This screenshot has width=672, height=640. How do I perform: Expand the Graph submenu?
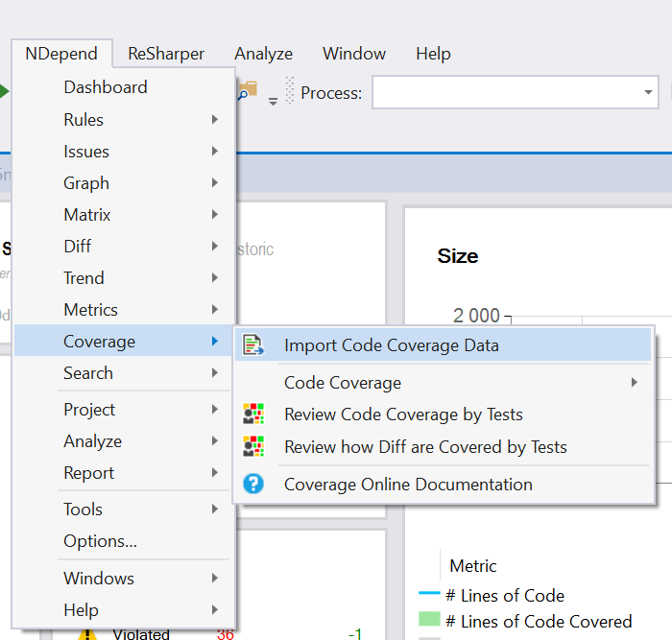point(215,183)
